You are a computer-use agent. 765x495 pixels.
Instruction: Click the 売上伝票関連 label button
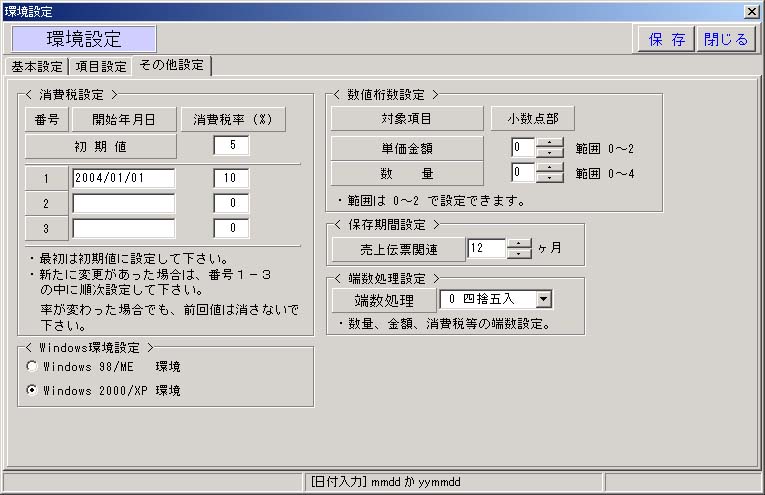click(399, 250)
